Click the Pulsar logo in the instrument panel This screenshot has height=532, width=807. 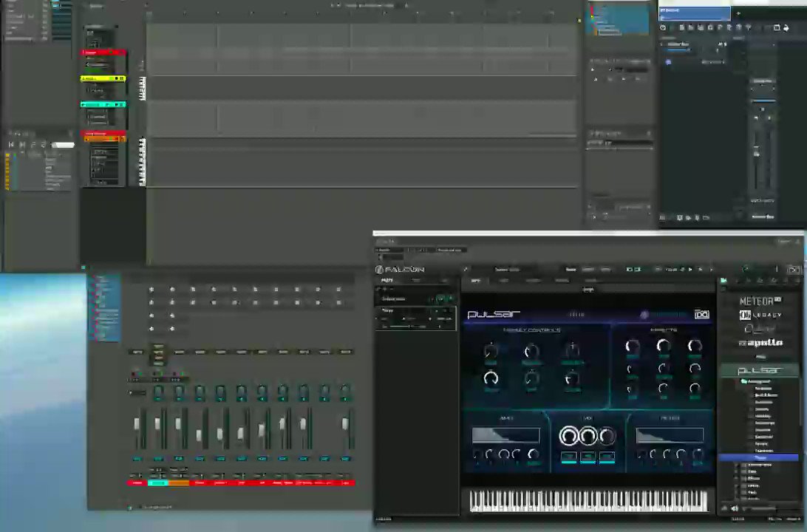(x=494, y=314)
